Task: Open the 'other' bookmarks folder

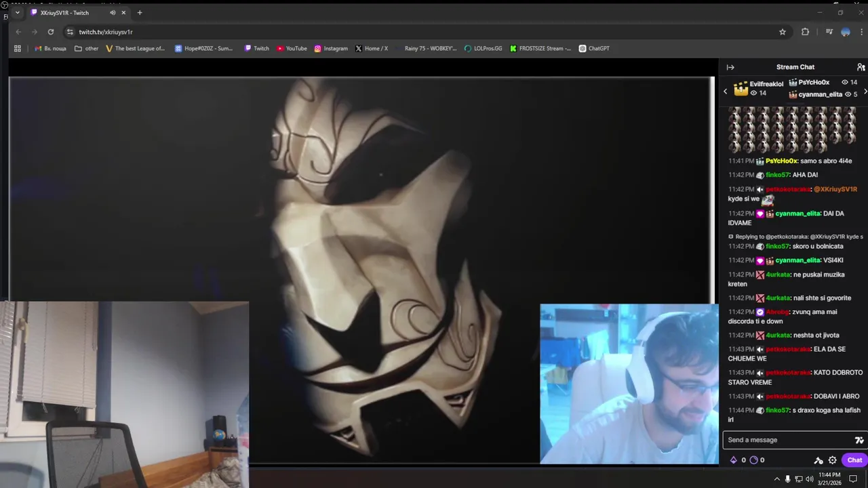Action: pyautogui.click(x=86, y=49)
